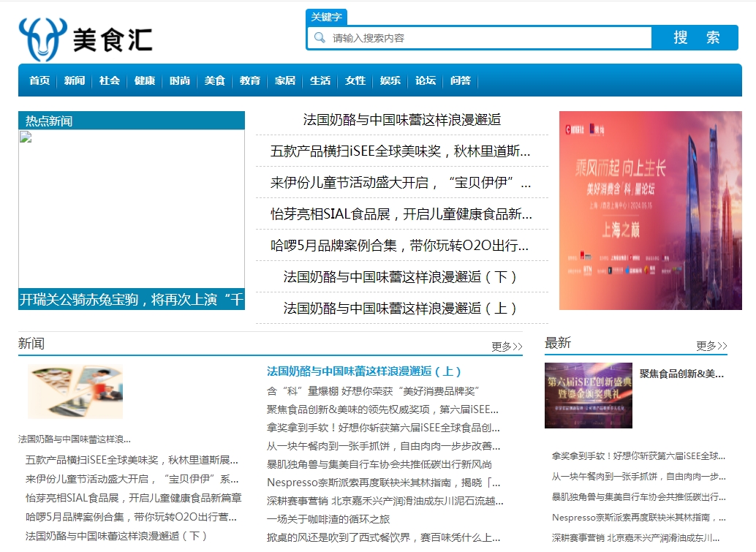Viewport: 756px width, 552px height.
Task: Click the 搜索 button
Action: point(695,37)
